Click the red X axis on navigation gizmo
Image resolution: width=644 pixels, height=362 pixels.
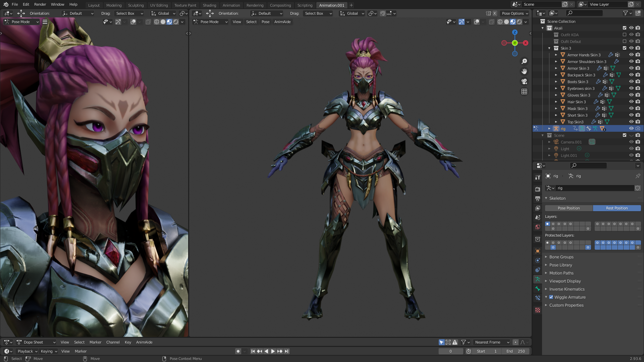526,43
